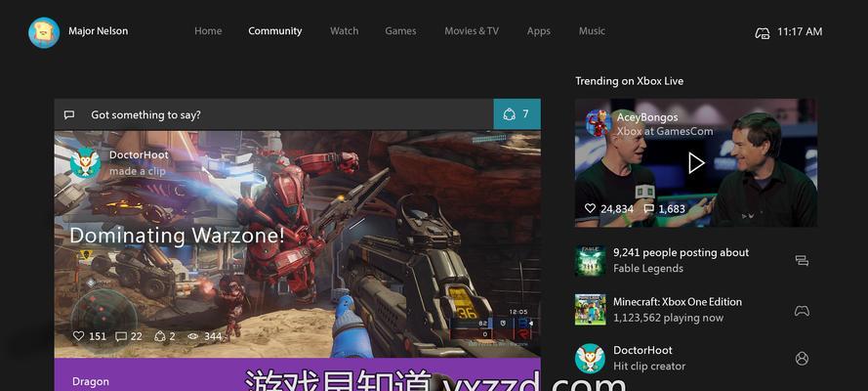Click the speech bubble post icon
The width and height of the screenshot is (868, 391).
click(69, 114)
